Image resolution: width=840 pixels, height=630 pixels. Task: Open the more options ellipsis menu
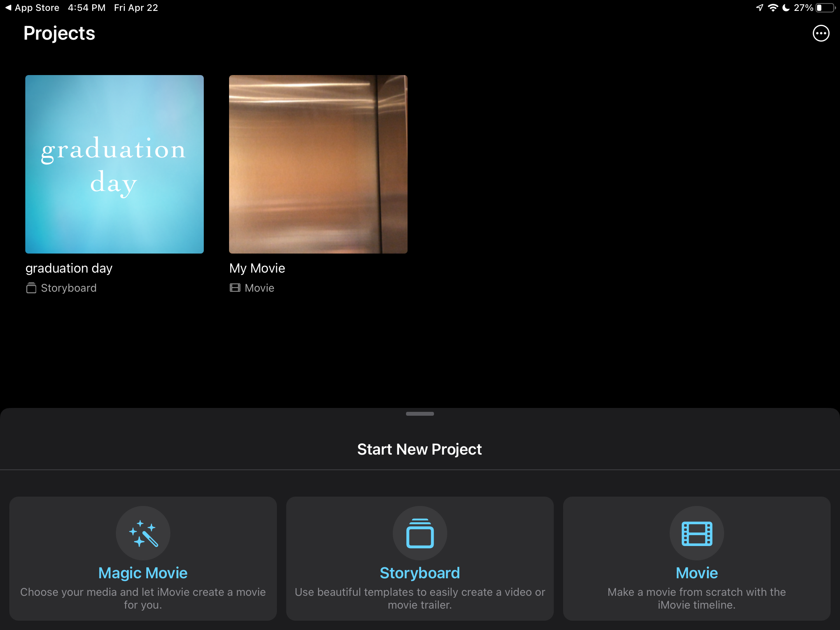pyautogui.click(x=821, y=33)
